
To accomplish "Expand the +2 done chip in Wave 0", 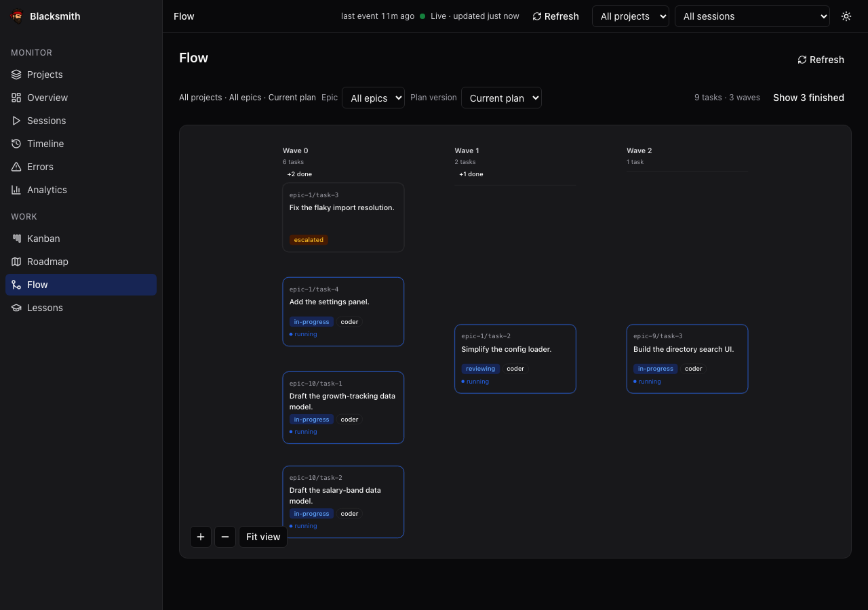I will [300, 174].
